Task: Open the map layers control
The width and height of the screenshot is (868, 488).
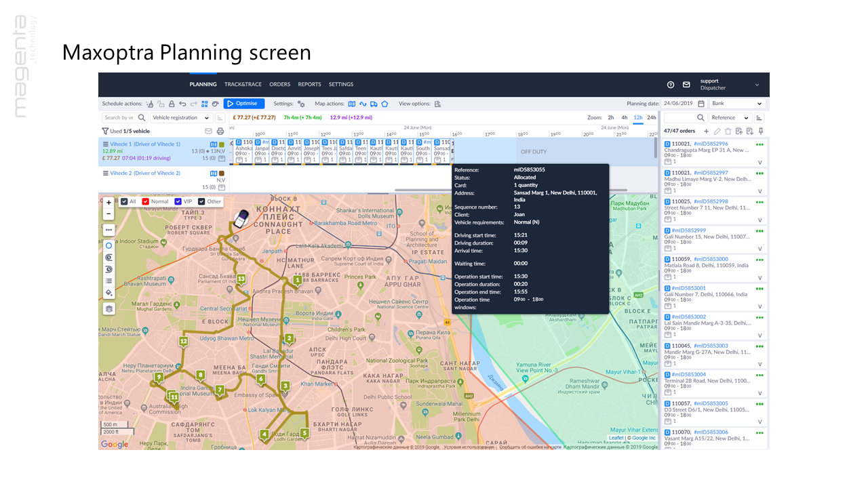Action: click(x=108, y=308)
